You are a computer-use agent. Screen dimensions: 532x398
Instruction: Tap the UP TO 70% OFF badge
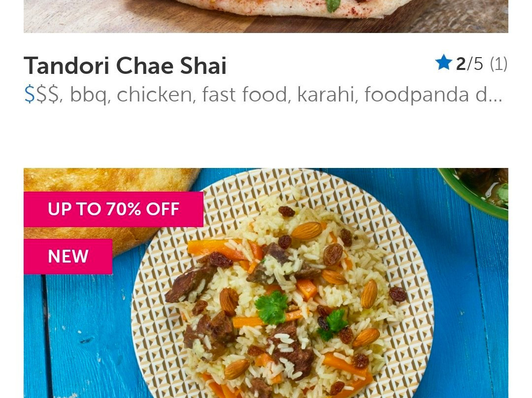point(113,209)
